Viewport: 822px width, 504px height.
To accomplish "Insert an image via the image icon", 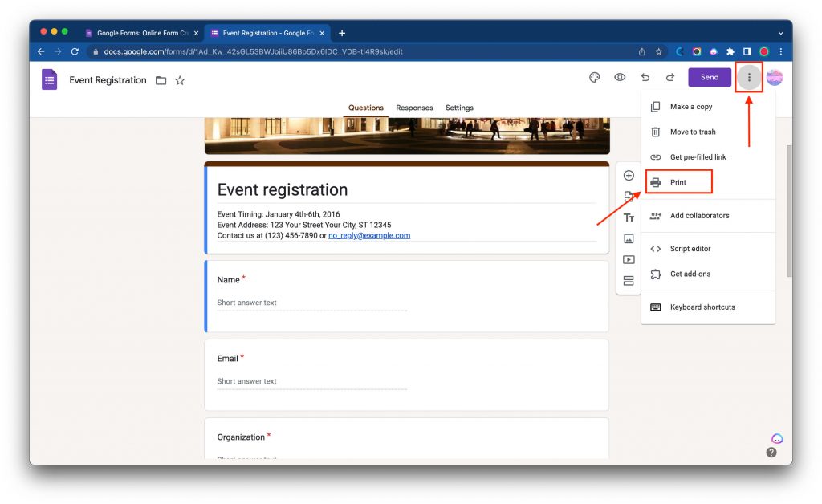I will click(629, 238).
